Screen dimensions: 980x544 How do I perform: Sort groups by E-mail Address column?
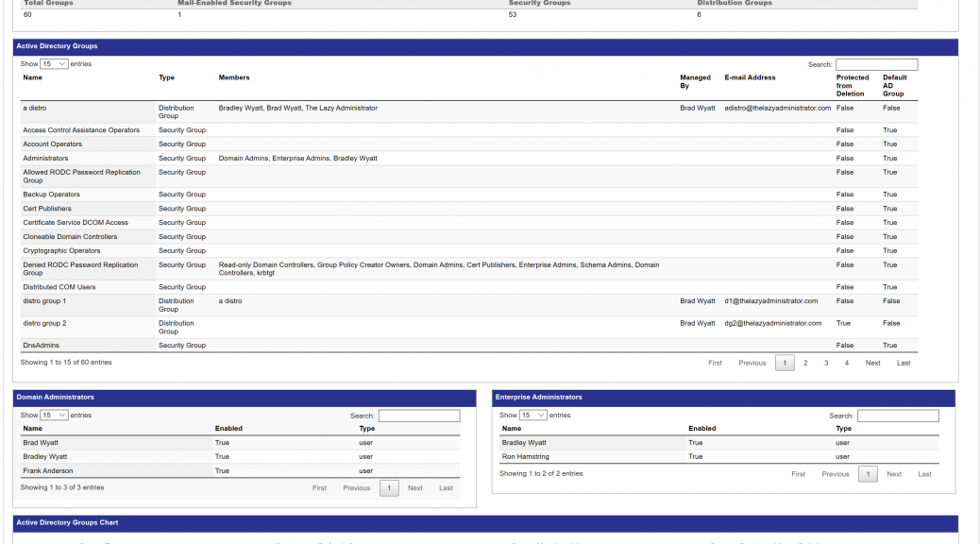[x=750, y=77]
